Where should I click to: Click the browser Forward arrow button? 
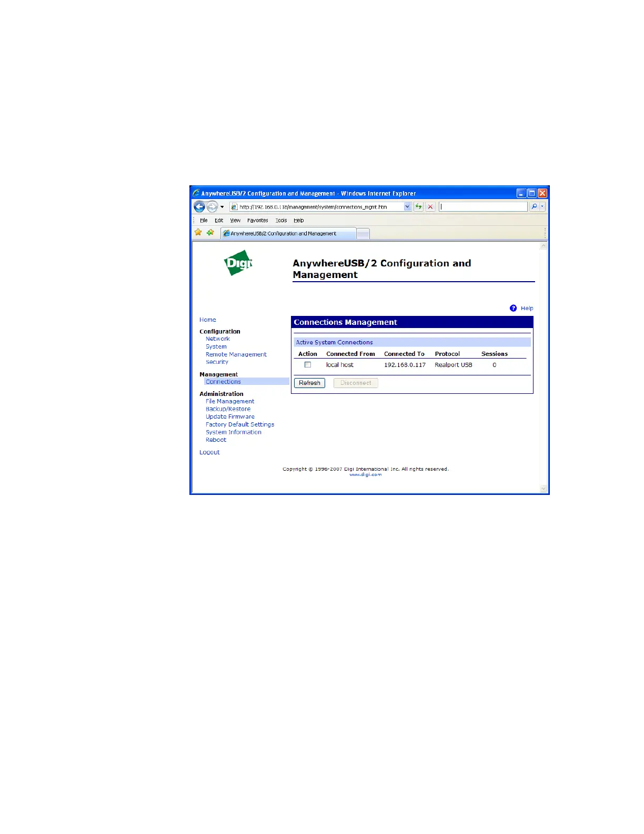(x=212, y=207)
